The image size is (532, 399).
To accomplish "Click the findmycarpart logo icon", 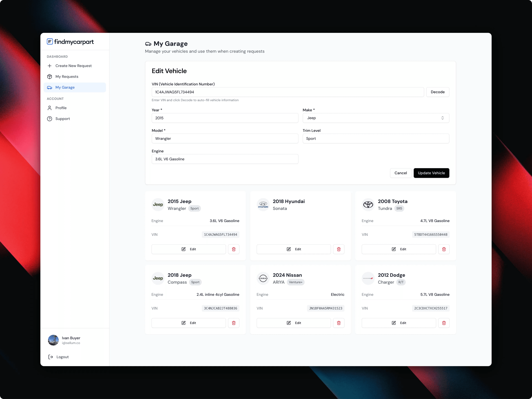I will pyautogui.click(x=50, y=42).
